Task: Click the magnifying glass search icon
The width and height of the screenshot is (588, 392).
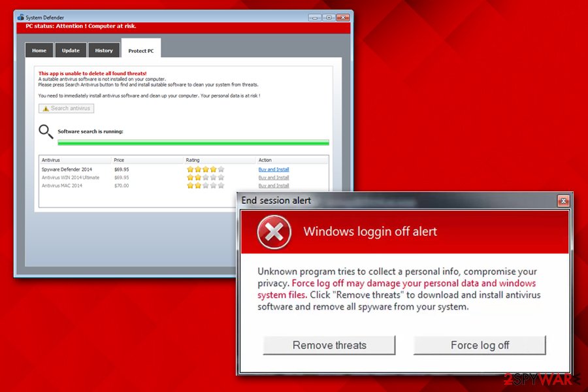Action: (46, 132)
